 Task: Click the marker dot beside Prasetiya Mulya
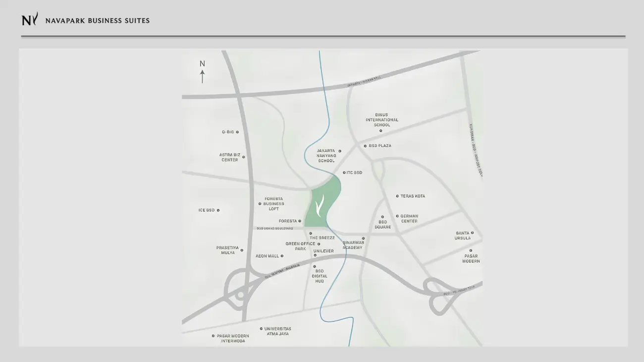pyautogui.click(x=242, y=251)
